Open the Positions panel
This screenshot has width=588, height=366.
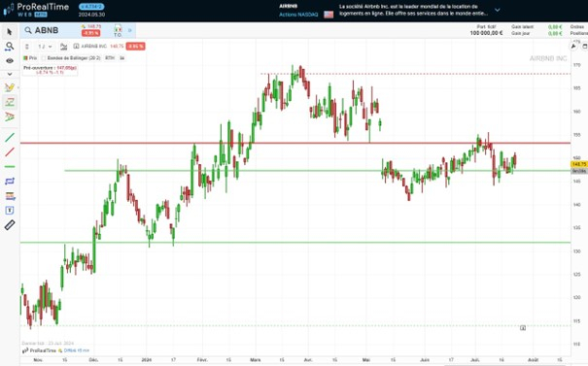[x=579, y=33]
